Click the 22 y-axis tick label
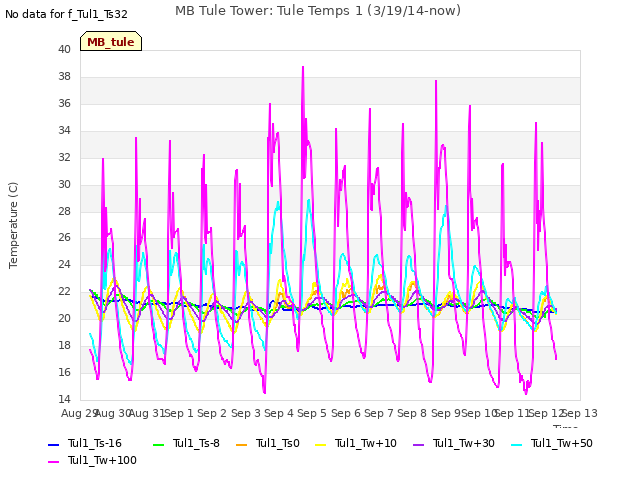640x480 pixels. point(64,291)
